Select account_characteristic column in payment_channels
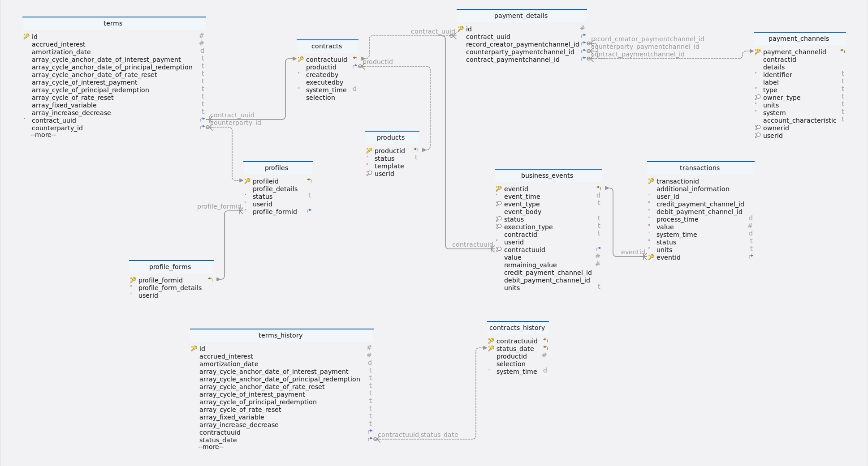The width and height of the screenshot is (868, 466). (799, 121)
